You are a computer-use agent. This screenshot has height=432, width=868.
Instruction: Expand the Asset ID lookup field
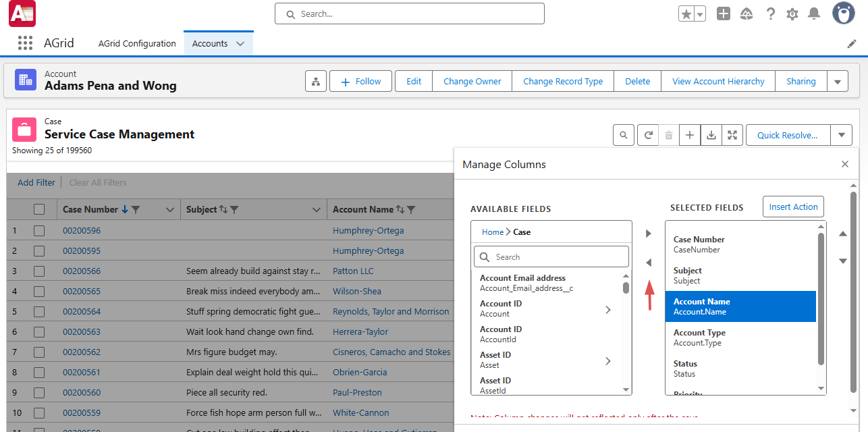click(x=608, y=361)
